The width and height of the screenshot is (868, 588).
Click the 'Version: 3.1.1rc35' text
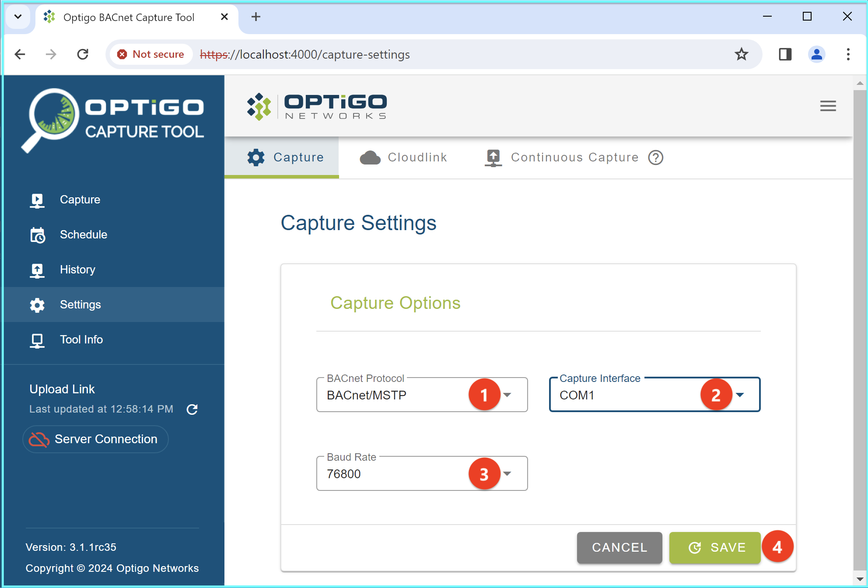(71, 547)
